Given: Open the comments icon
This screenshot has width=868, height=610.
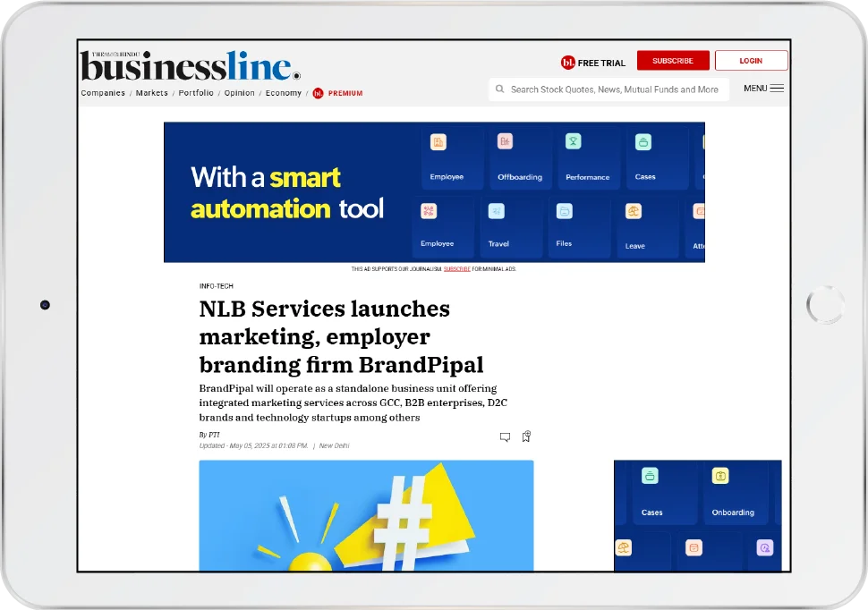Looking at the screenshot, I should tap(505, 437).
